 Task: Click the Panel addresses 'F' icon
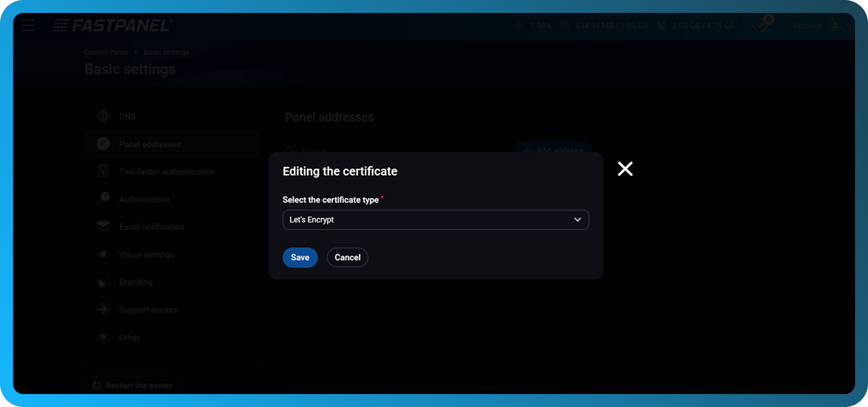click(x=104, y=144)
